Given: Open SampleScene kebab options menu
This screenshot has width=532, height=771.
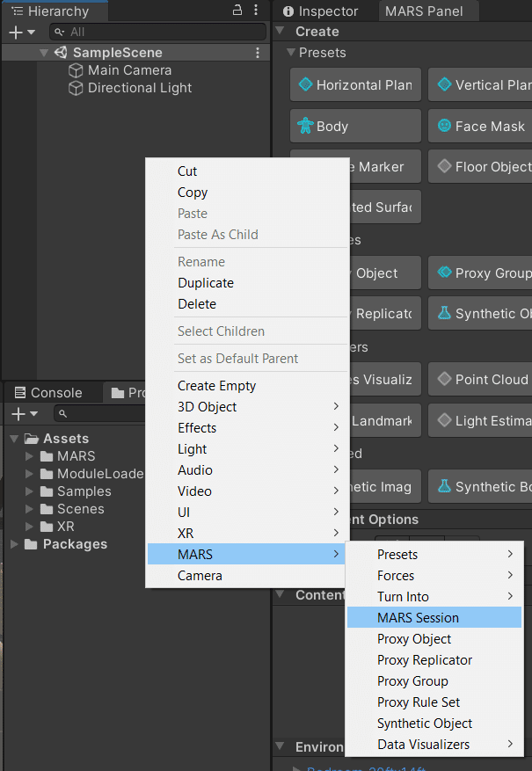Looking at the screenshot, I should coord(258,53).
